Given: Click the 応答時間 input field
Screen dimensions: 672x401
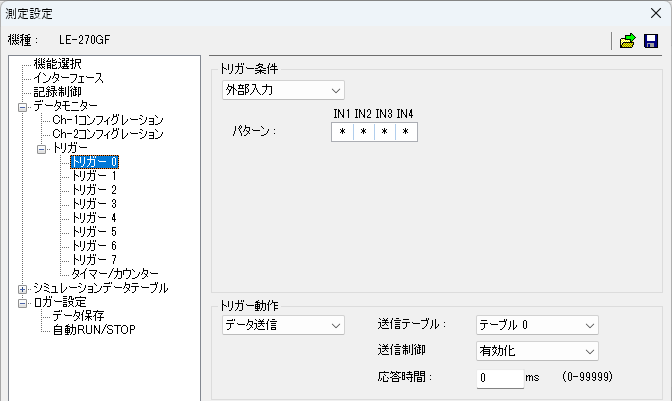Looking at the screenshot, I should pyautogui.click(x=500, y=379).
